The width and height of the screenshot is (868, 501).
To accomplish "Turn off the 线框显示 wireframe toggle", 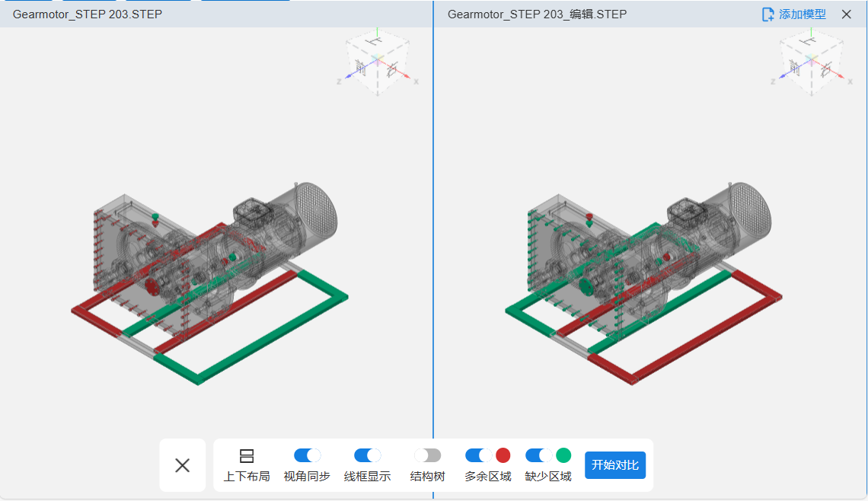I will [x=367, y=455].
